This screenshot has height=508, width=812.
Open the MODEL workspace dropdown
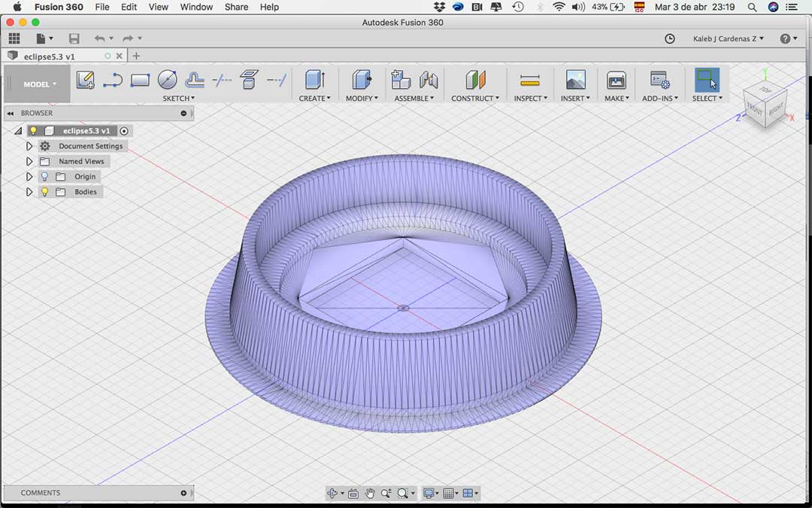(x=38, y=84)
